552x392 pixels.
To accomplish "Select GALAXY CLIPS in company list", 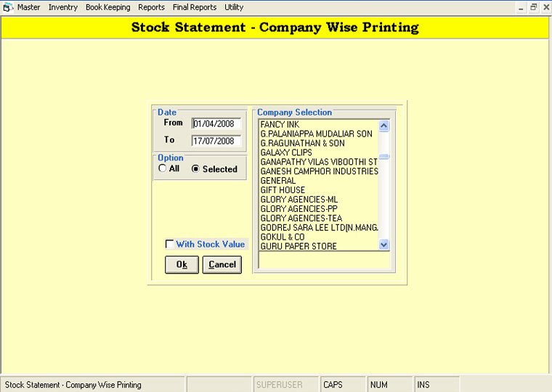I will 286,152.
